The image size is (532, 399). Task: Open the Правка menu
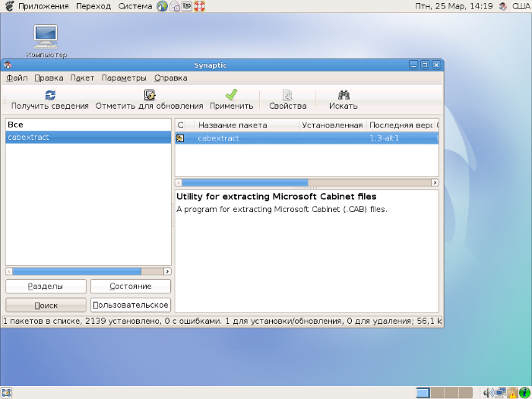click(x=49, y=78)
